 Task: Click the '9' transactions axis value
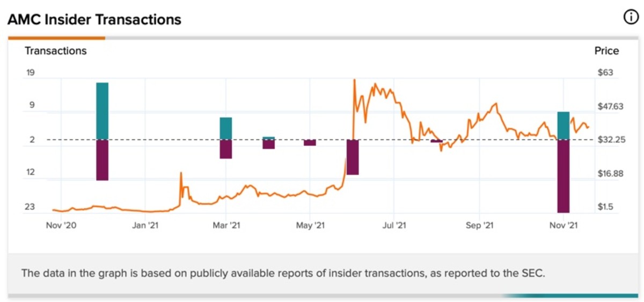31,106
